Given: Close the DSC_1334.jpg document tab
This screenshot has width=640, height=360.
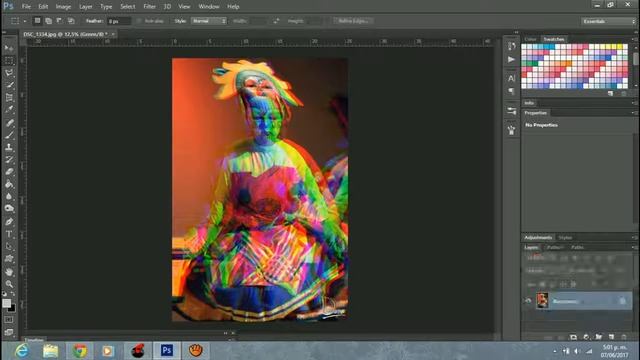Looking at the screenshot, I should (x=113, y=34).
